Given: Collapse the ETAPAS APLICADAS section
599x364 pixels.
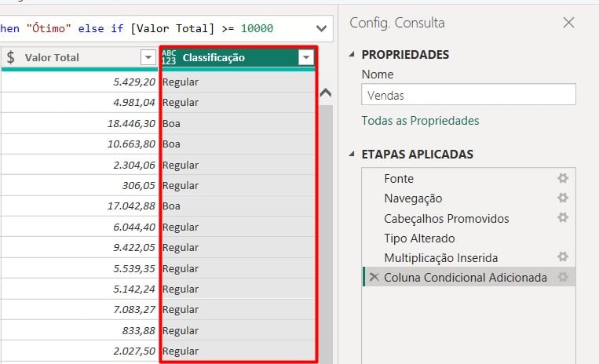Looking at the screenshot, I should 352,154.
